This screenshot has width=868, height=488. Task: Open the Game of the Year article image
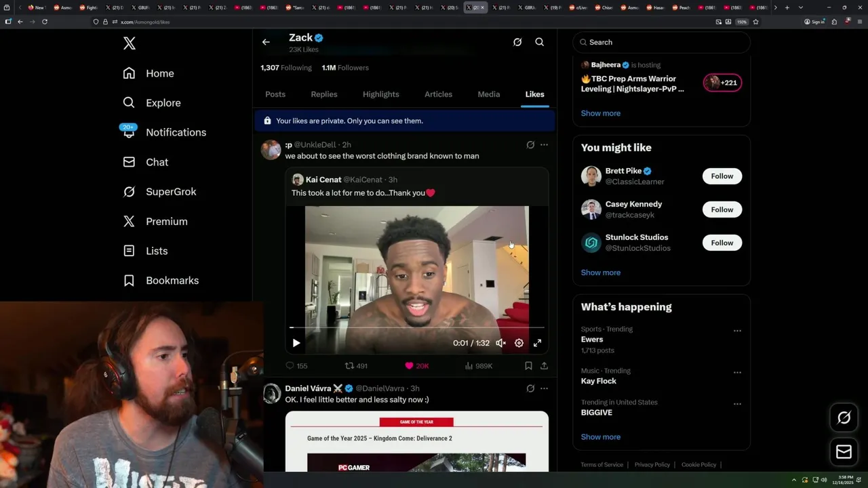tap(417, 441)
